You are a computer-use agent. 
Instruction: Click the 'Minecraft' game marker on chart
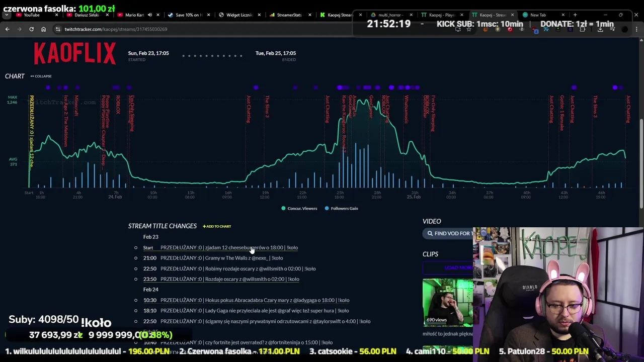(x=76, y=106)
